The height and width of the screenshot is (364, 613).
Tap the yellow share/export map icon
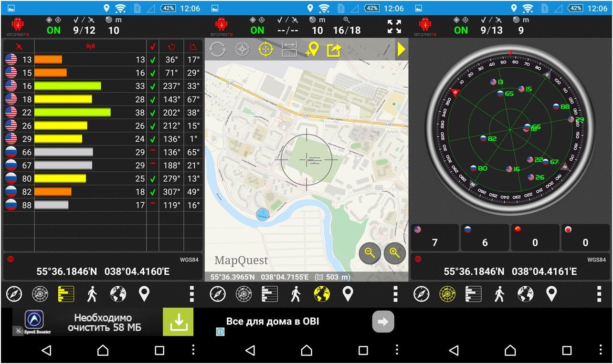pyautogui.click(x=334, y=50)
